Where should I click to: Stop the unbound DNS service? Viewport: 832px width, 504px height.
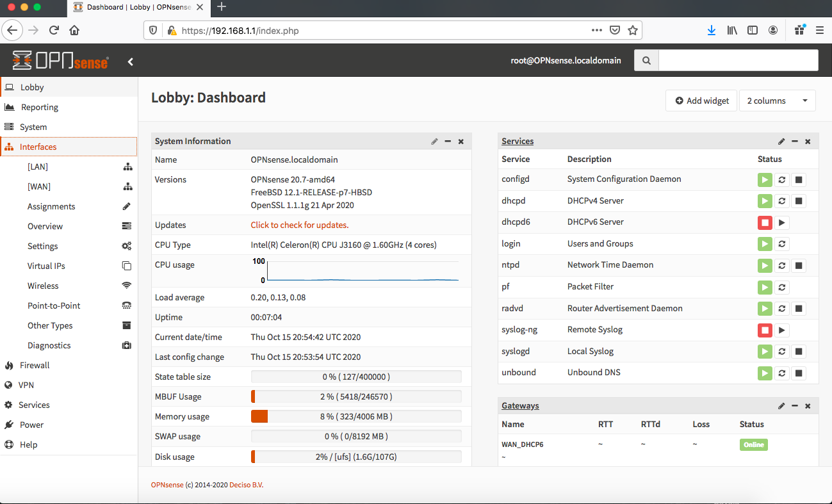coord(799,373)
